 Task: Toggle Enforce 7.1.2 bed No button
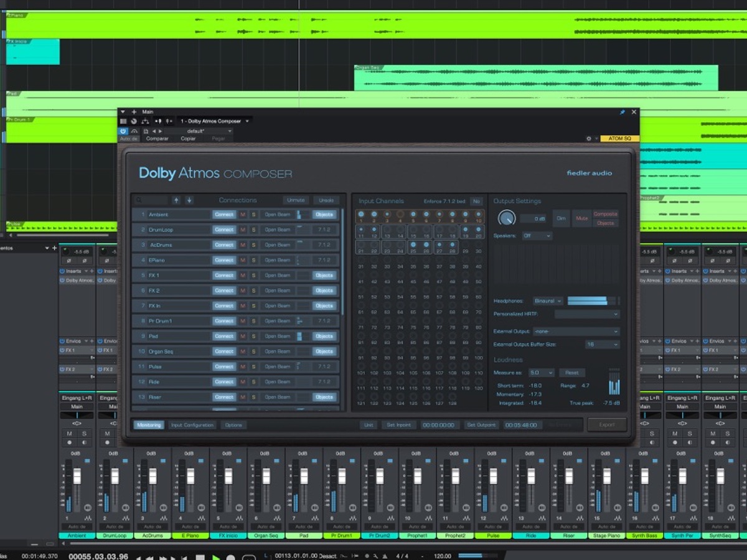pyautogui.click(x=476, y=201)
